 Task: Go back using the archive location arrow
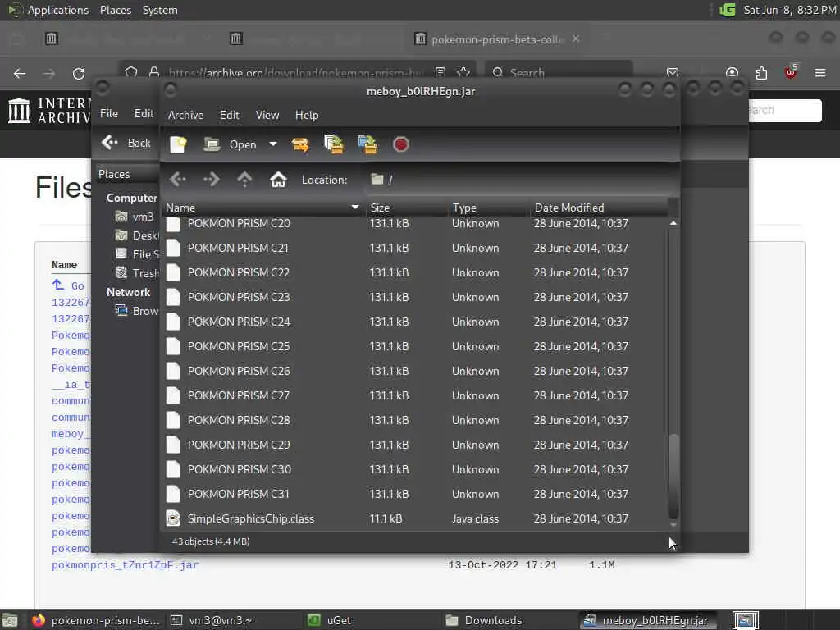178,180
